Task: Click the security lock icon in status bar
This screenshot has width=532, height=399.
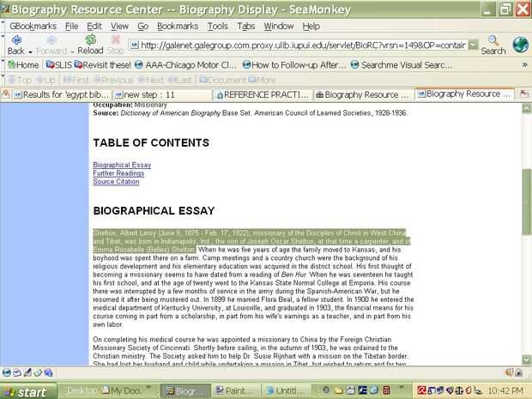Action: [x=518, y=372]
